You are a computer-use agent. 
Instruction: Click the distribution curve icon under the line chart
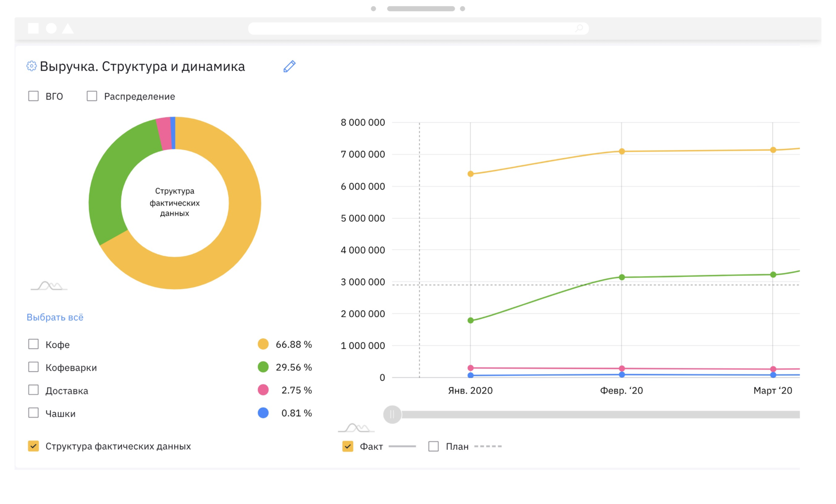356,428
